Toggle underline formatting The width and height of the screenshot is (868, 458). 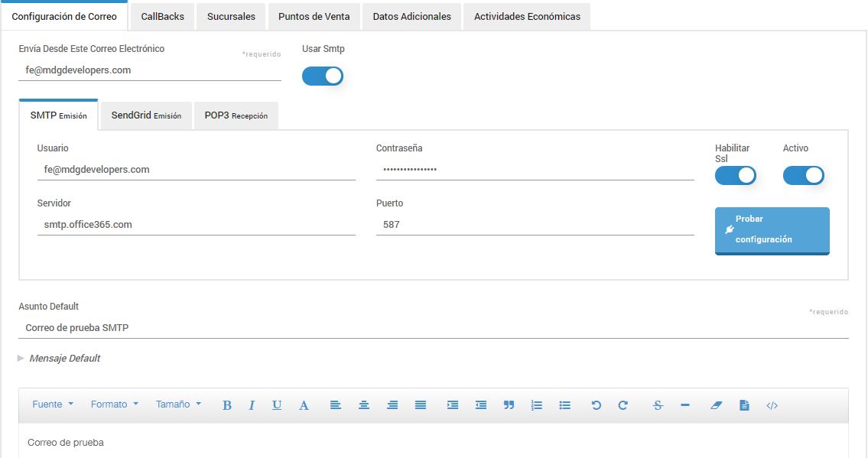click(x=276, y=404)
